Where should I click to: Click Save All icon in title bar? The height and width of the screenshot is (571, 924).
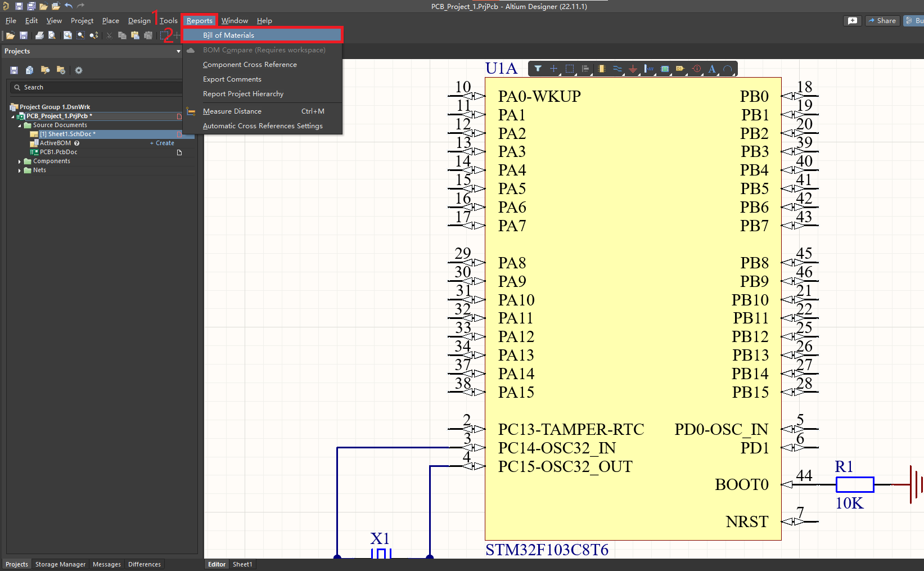coord(31,6)
